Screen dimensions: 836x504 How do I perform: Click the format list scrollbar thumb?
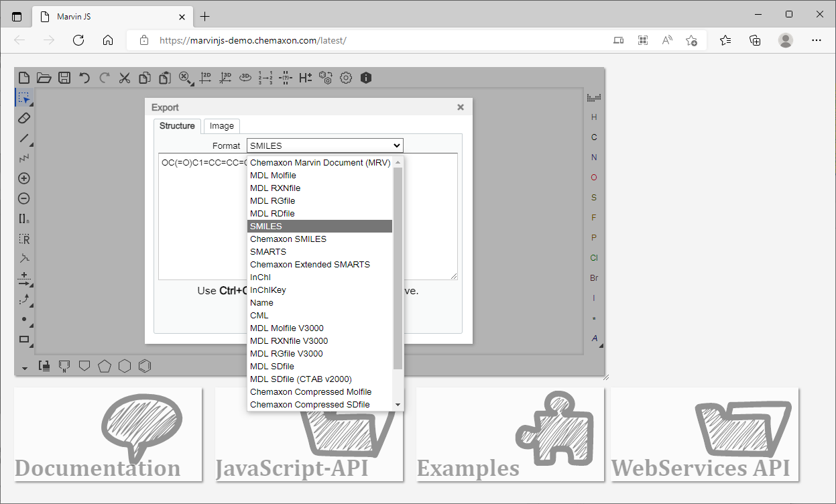tap(398, 268)
